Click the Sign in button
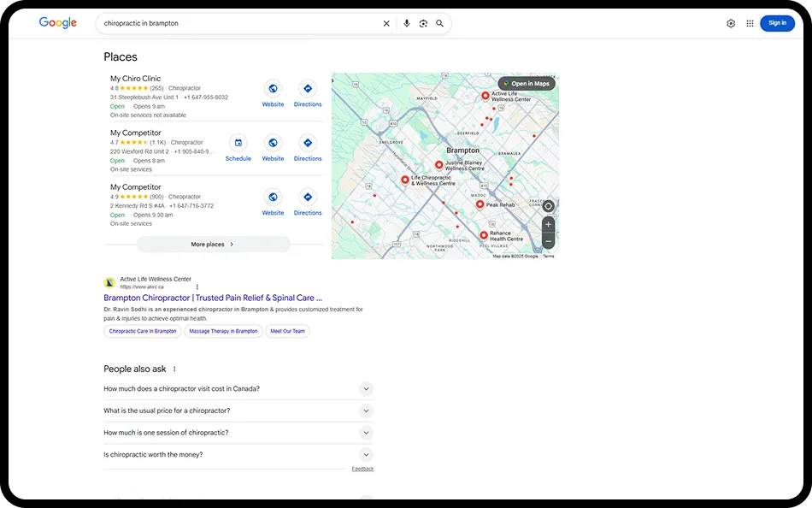This screenshot has width=812, height=508. 777,23
